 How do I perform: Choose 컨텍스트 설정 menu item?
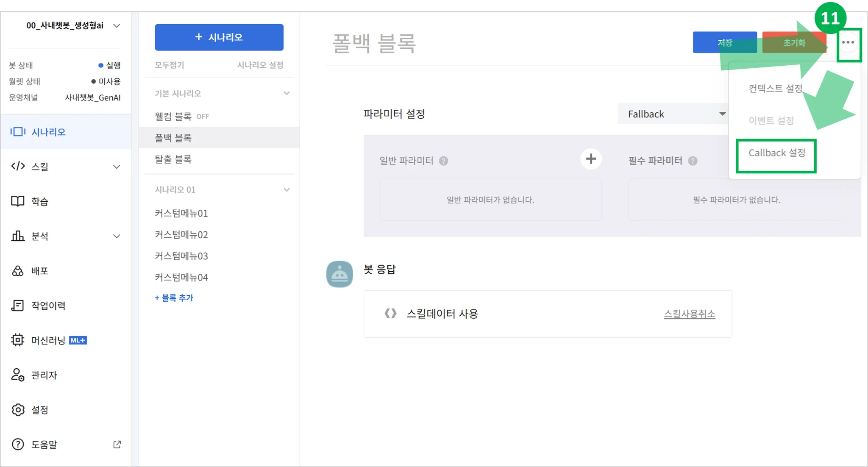coord(775,88)
